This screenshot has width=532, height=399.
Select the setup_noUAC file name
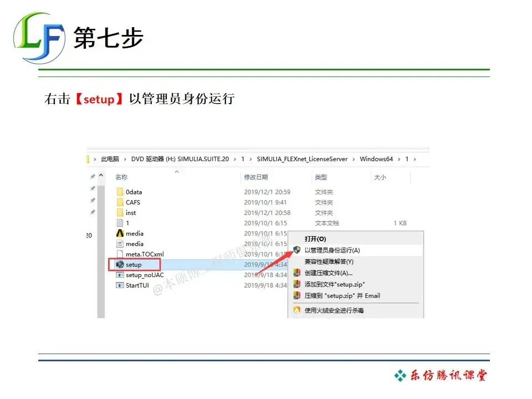145,275
